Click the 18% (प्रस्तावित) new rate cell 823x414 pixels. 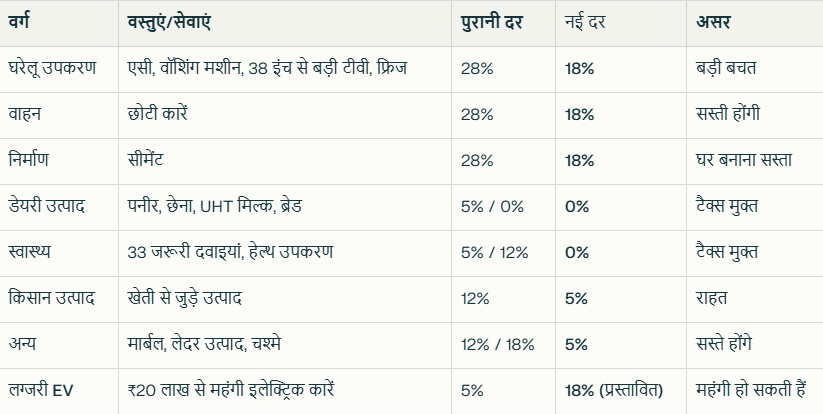(x=621, y=391)
